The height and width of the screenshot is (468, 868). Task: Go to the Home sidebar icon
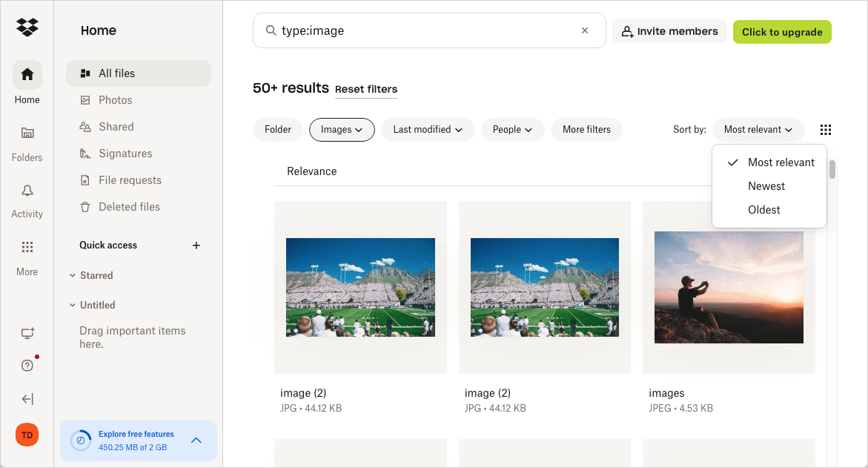(27, 75)
